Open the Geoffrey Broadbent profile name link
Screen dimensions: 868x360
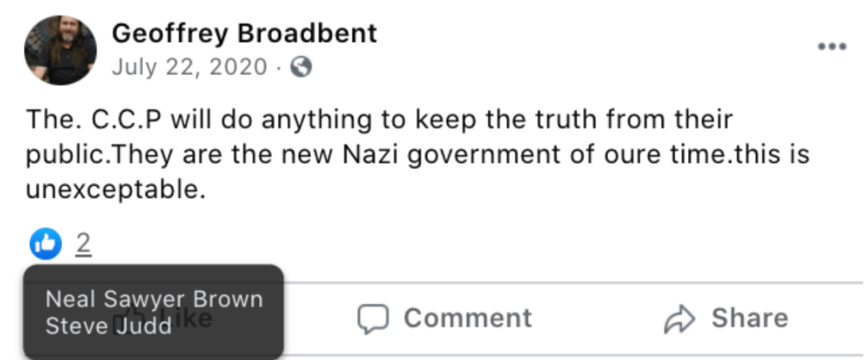[x=245, y=33]
